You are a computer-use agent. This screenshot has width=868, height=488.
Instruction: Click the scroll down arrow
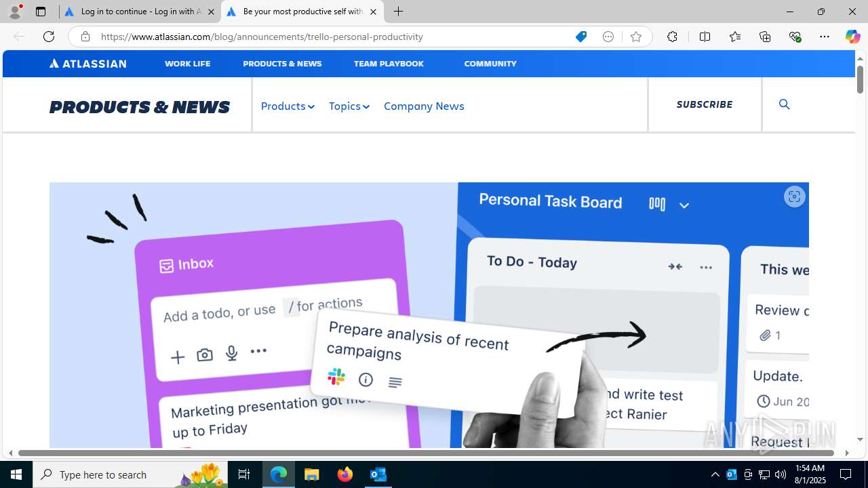[x=860, y=440]
